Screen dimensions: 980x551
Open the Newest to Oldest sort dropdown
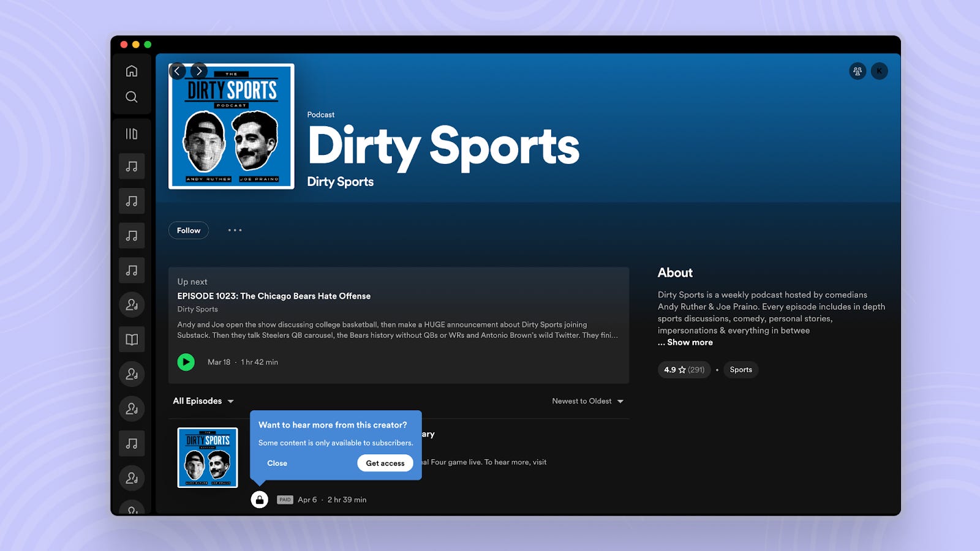pos(588,401)
